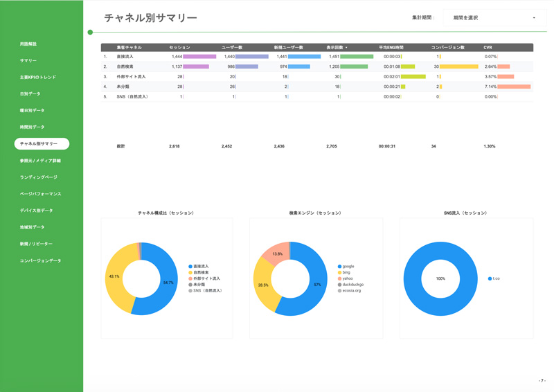Screen dimensions: 554x392
Task: Navigate to ランディングページ report
Action: (x=39, y=177)
